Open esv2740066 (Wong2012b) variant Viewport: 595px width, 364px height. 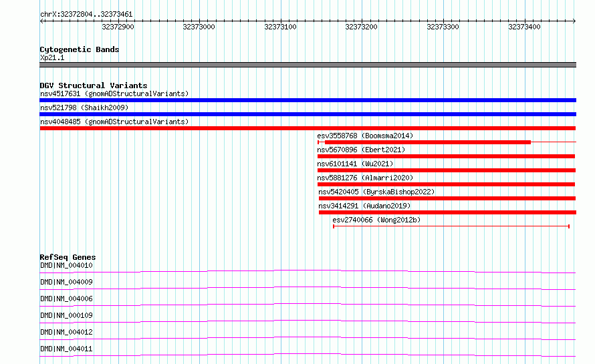coord(376,220)
